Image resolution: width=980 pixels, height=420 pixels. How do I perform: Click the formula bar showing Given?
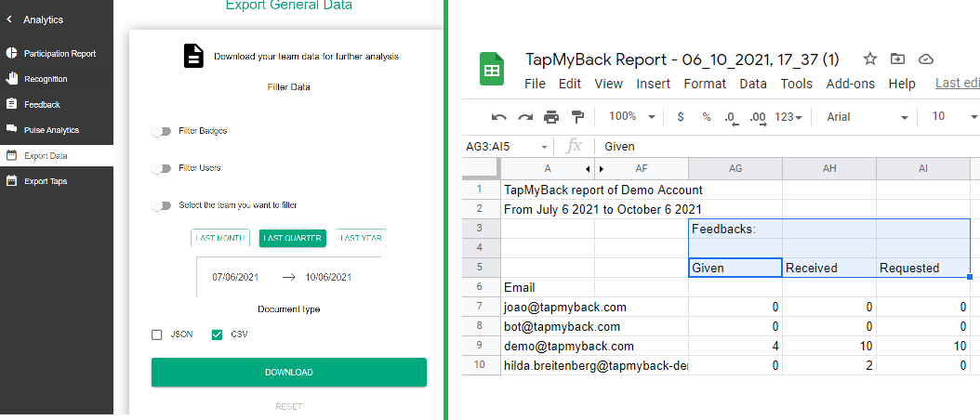tap(788, 147)
